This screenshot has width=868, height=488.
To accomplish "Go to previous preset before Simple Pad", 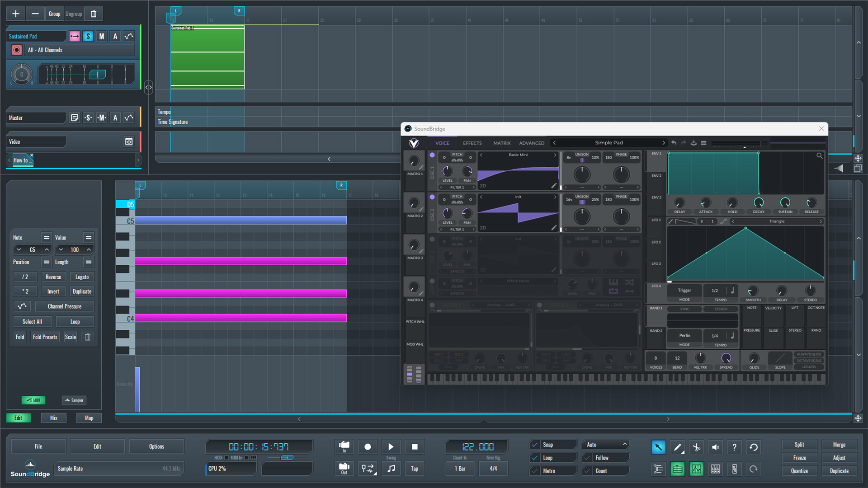I will [x=555, y=143].
